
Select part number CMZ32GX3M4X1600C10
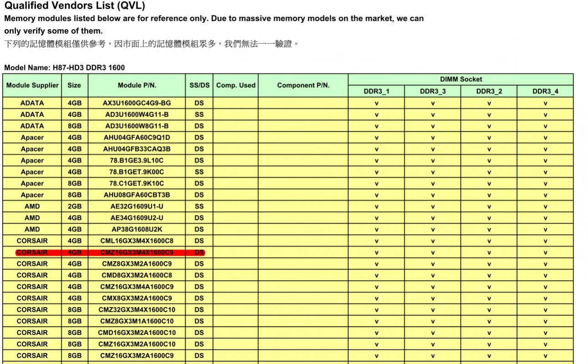(137, 310)
